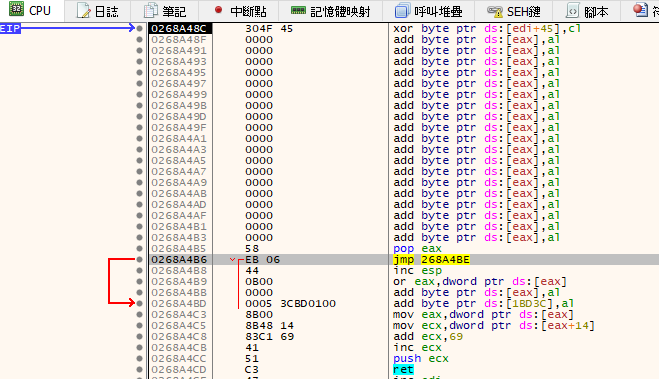
Task: Click the 'jmp 268A4BE' instruction
Action: click(x=431, y=260)
